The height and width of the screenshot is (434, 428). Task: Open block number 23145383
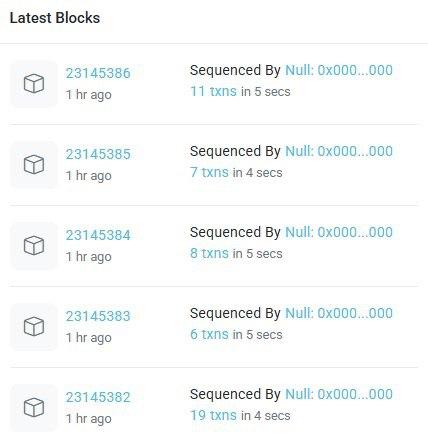98,316
